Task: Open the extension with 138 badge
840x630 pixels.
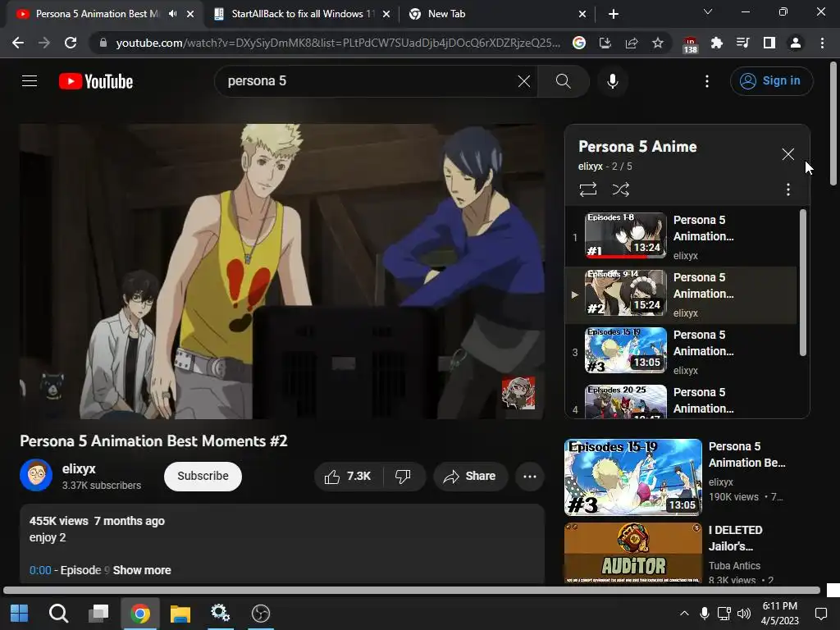Action: pos(690,44)
